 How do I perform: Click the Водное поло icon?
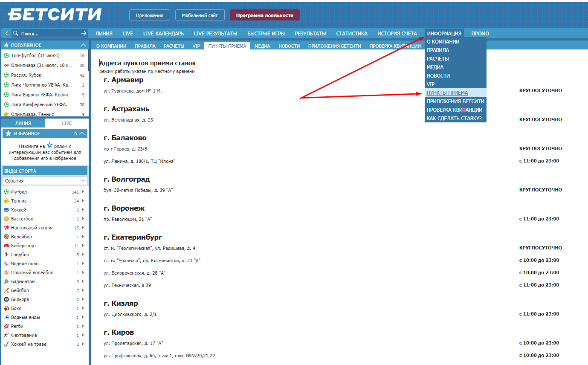(6, 264)
